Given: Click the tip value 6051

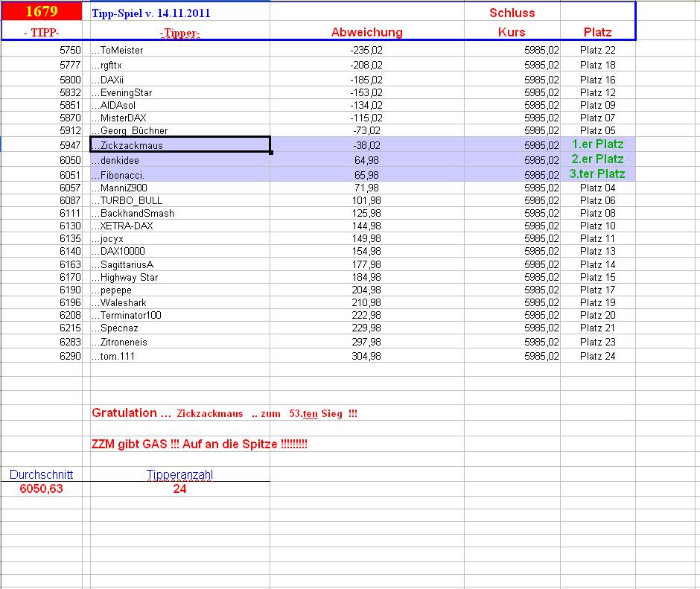Looking at the screenshot, I should (42, 174).
